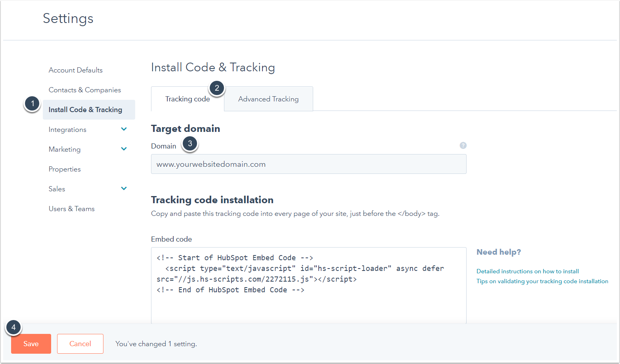Image resolution: width=620 pixels, height=364 pixels.
Task: Click the Domain help question mark icon
Action: pos(463,145)
